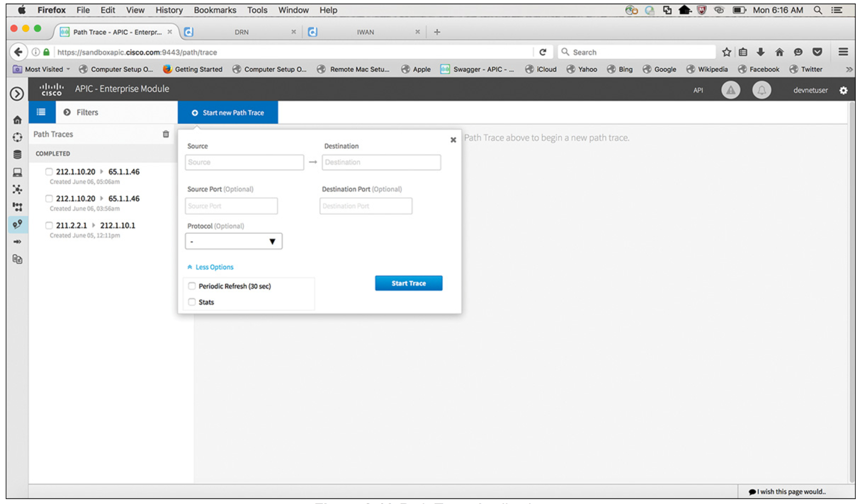Go to Firefox home page icon
The image size is (860, 504).
[779, 52]
